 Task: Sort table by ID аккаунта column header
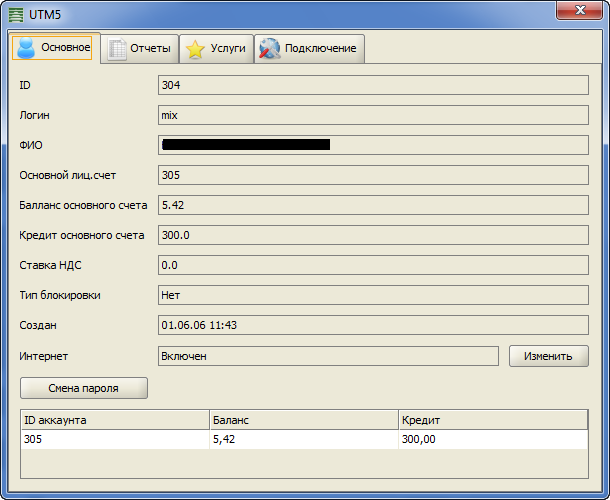[114, 420]
